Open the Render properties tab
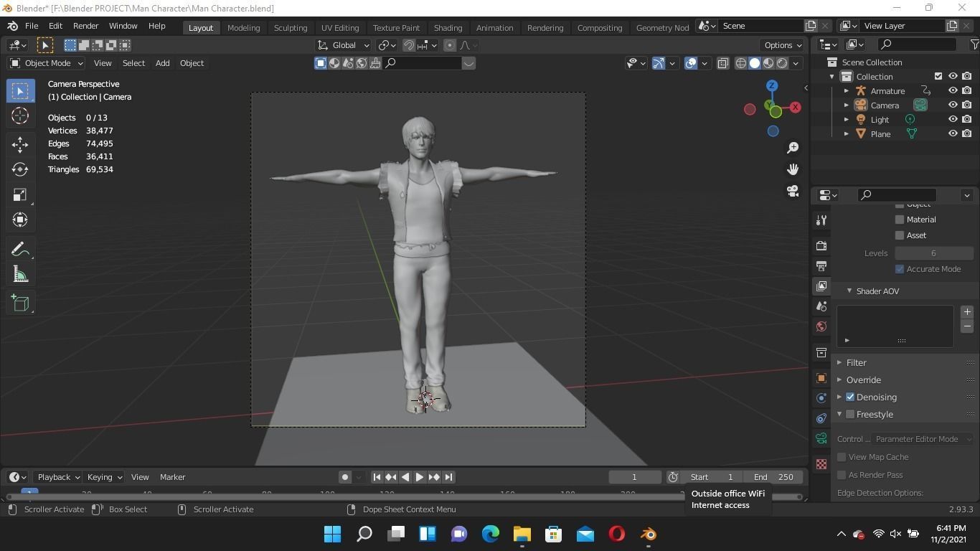980x551 pixels. coord(821,246)
